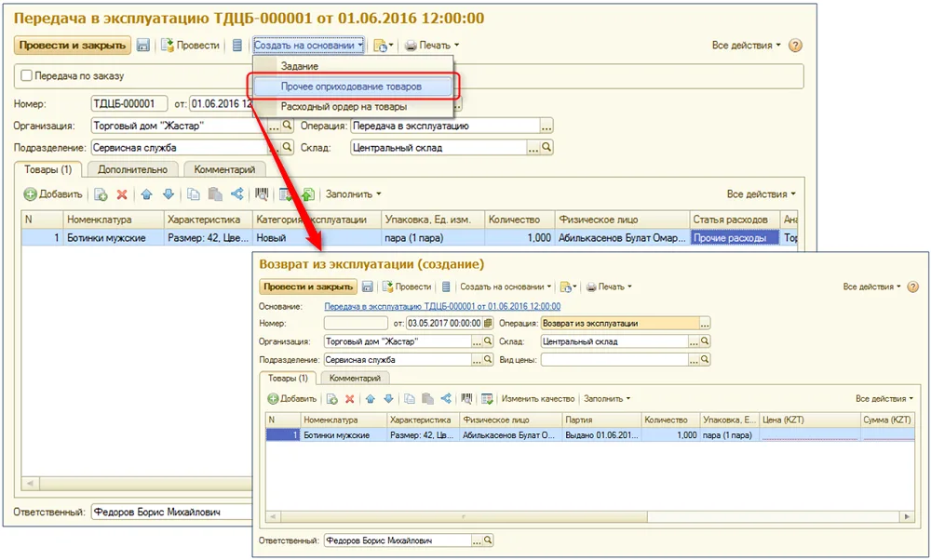Click magnifier beside Склад in Возврат window
This screenshot has height=560, width=931.
coord(705,341)
